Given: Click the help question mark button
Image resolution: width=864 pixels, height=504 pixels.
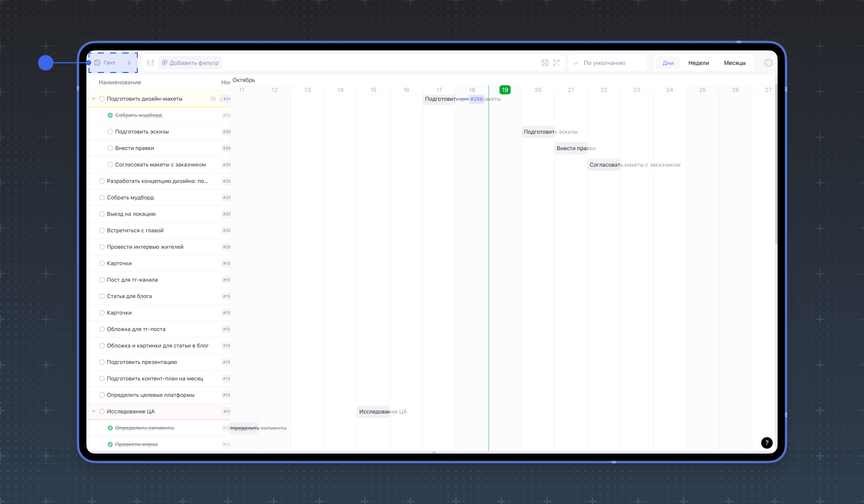Looking at the screenshot, I should [767, 443].
